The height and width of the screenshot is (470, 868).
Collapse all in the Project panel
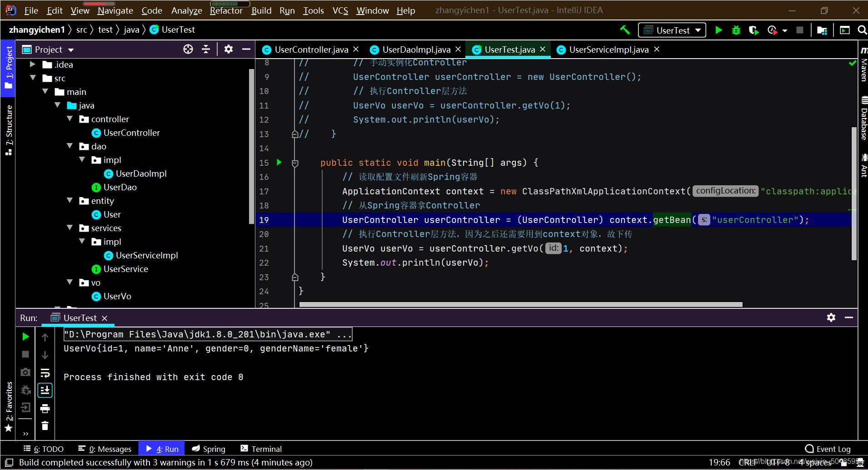[x=206, y=49]
